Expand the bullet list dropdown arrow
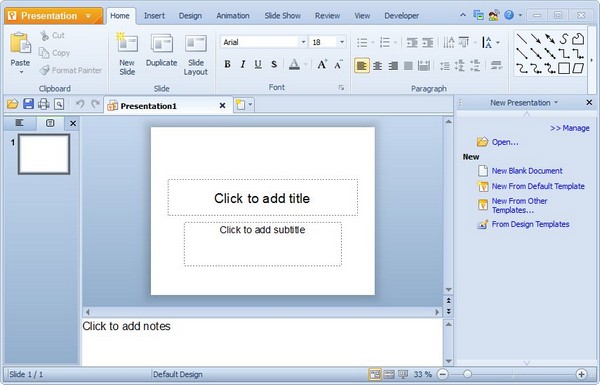 tap(372, 42)
